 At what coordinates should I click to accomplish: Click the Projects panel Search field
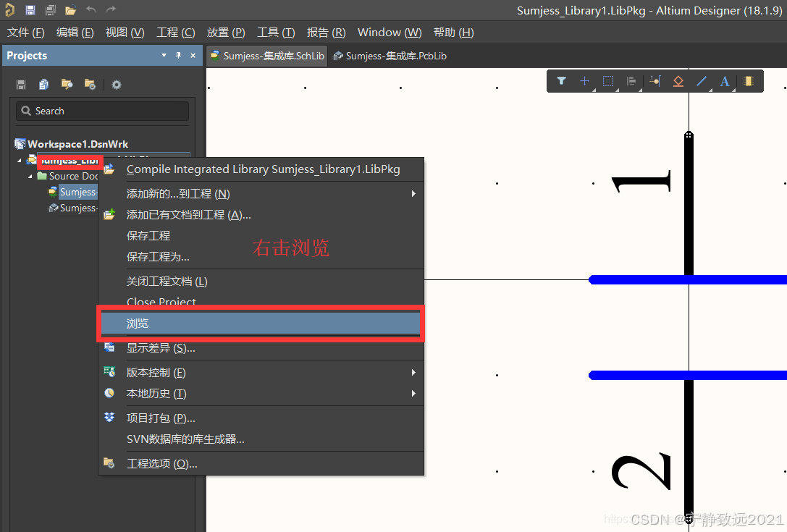[x=102, y=111]
